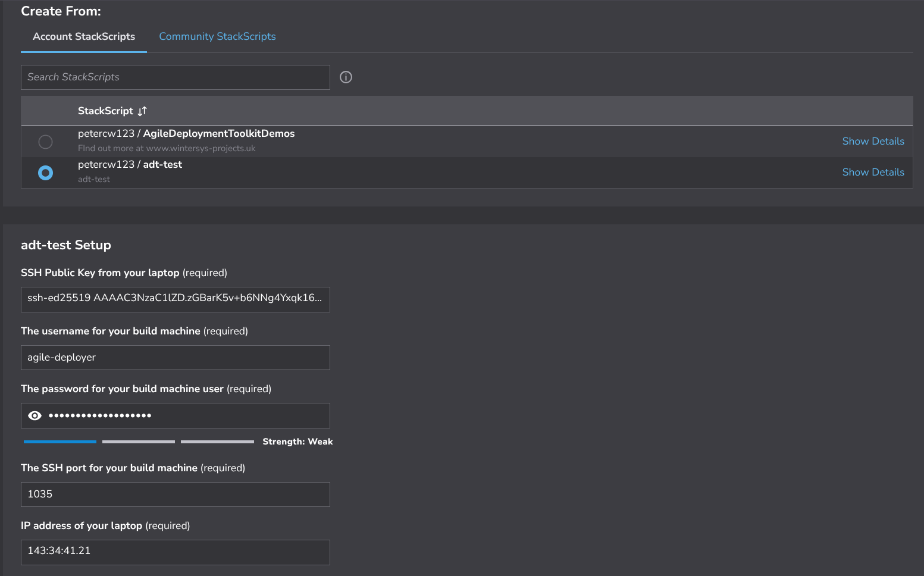Click into the SSH Public Key field
924x576 pixels.
tap(175, 299)
